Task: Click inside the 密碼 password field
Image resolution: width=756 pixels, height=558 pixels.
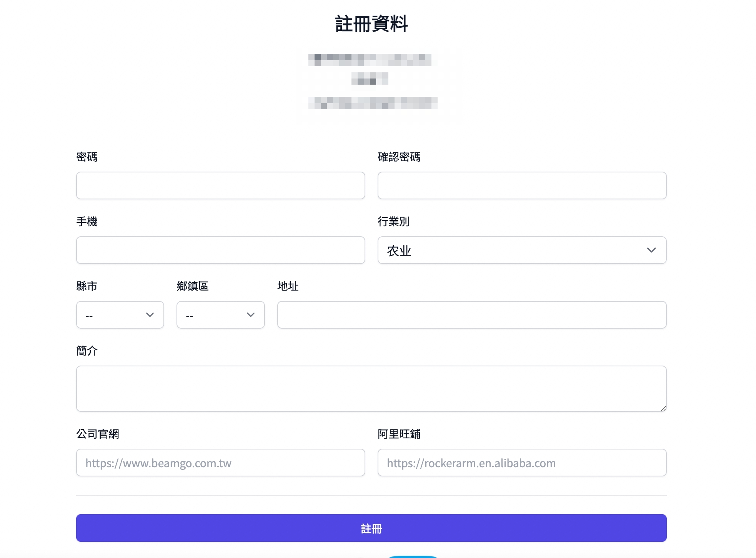Action: click(220, 185)
